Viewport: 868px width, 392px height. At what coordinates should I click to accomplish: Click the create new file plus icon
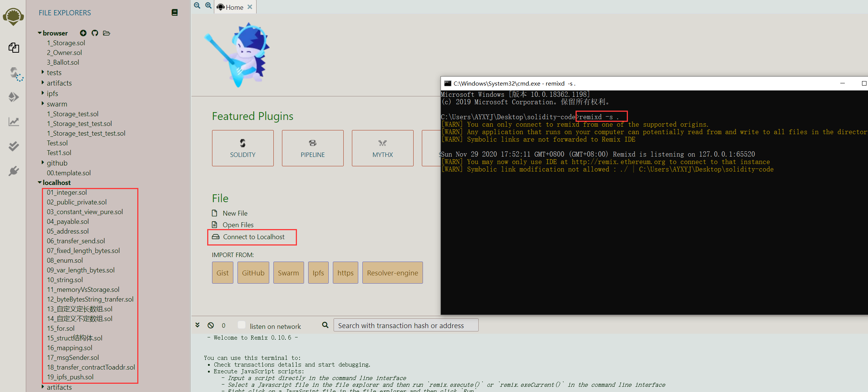coord(83,33)
